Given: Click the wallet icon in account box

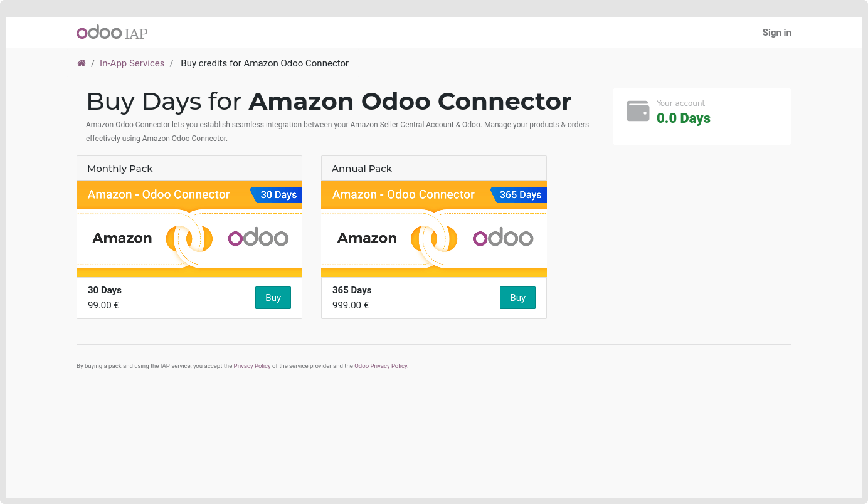Looking at the screenshot, I should coord(638,111).
